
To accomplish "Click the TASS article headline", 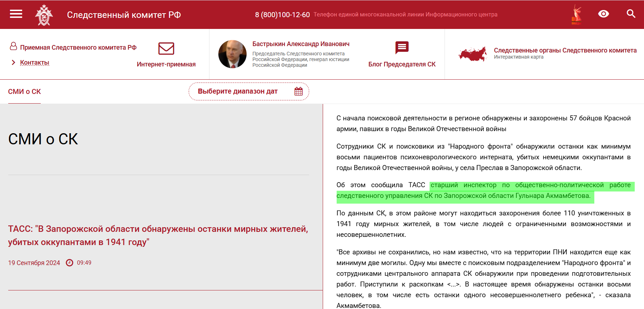I will (x=158, y=235).
